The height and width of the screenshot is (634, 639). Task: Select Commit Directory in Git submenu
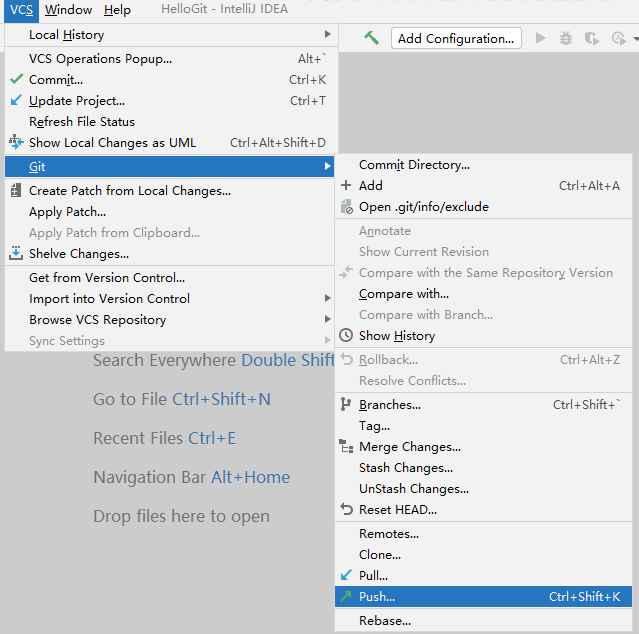coord(483,165)
